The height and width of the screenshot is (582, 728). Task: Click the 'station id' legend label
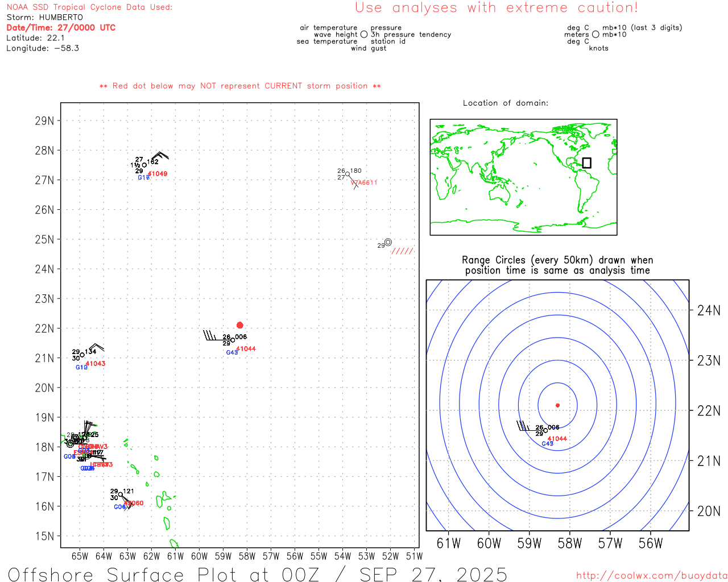(x=388, y=41)
